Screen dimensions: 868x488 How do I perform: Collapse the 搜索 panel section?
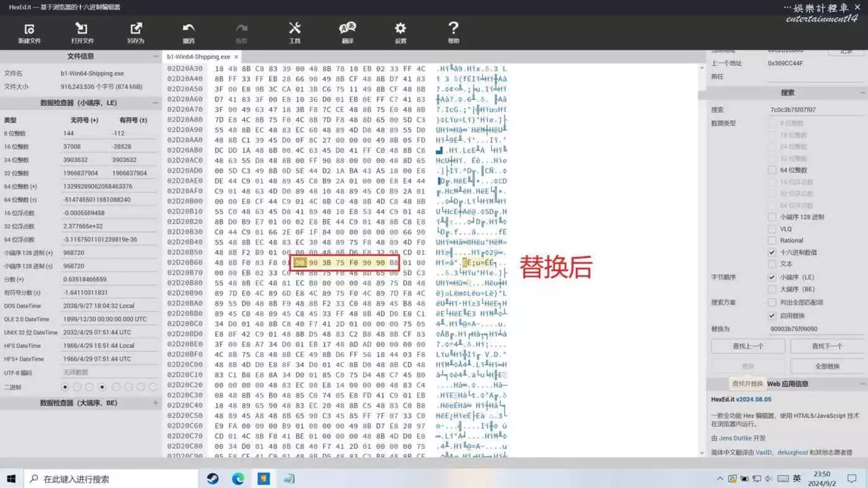(862, 93)
